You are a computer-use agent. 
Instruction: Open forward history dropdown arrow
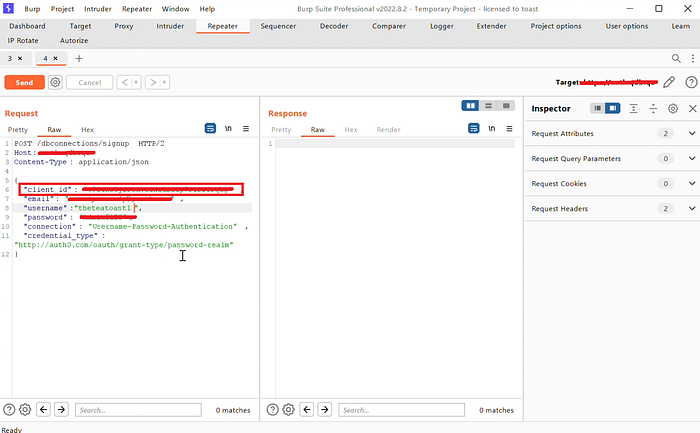165,82
